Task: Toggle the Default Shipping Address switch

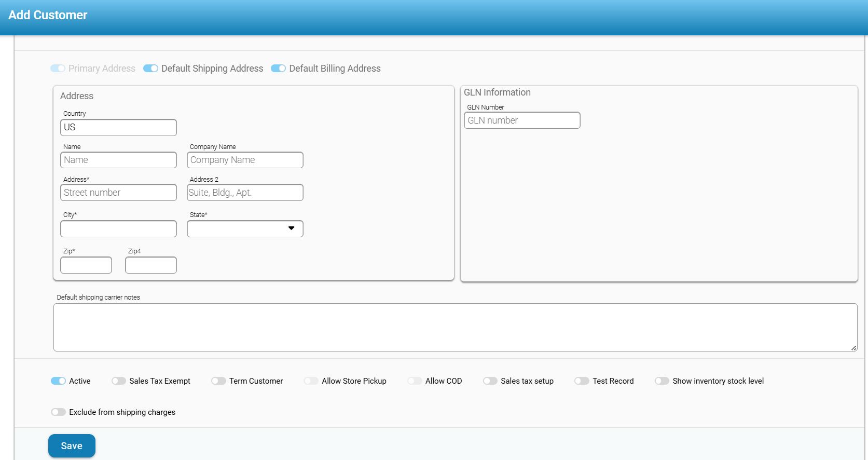Action: coord(150,69)
